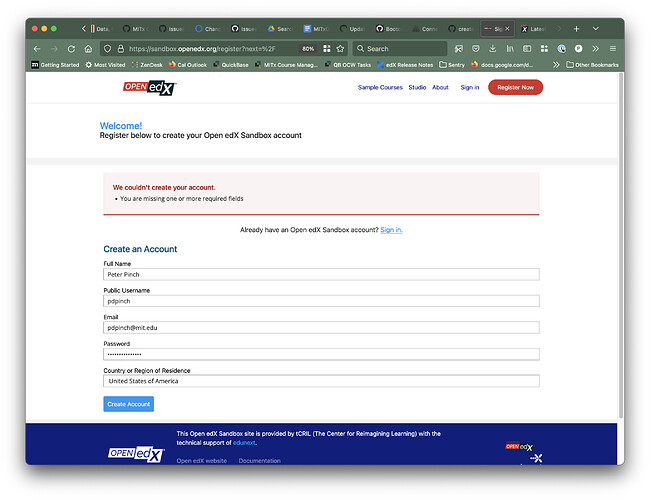The image size is (651, 500).
Task: Click the edunext link in the footer
Action: coord(244,443)
